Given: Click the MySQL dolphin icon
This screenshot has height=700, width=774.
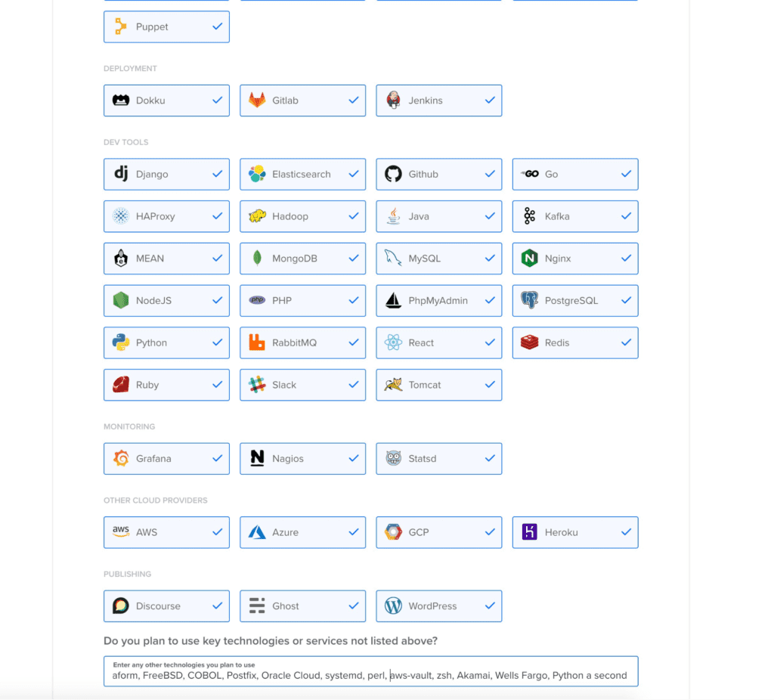Looking at the screenshot, I should pos(393,259).
